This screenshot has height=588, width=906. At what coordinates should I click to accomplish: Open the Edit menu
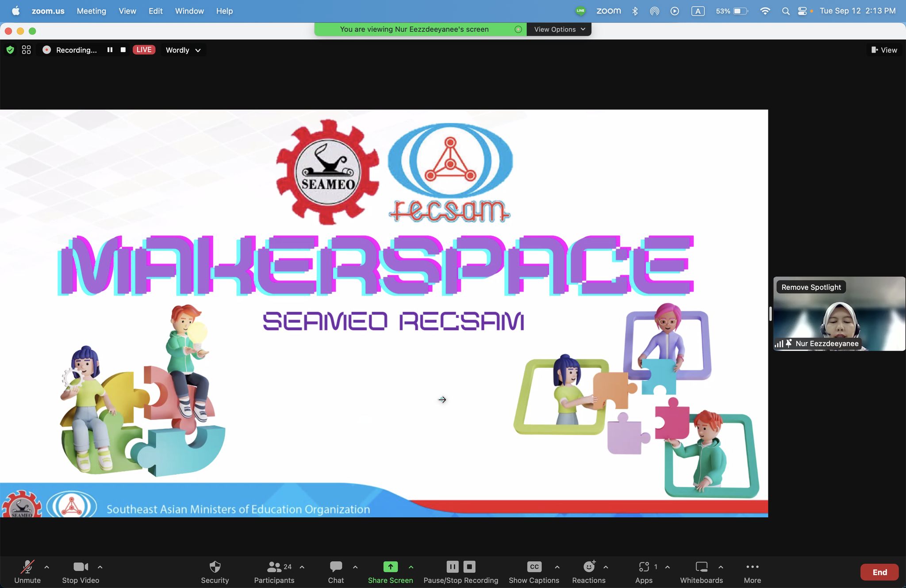[x=155, y=11]
